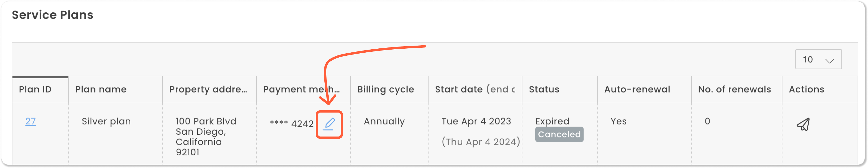Viewport: 868px width, 168px height.
Task: Click the chevron arrow in the page size selector
Action: (829, 60)
